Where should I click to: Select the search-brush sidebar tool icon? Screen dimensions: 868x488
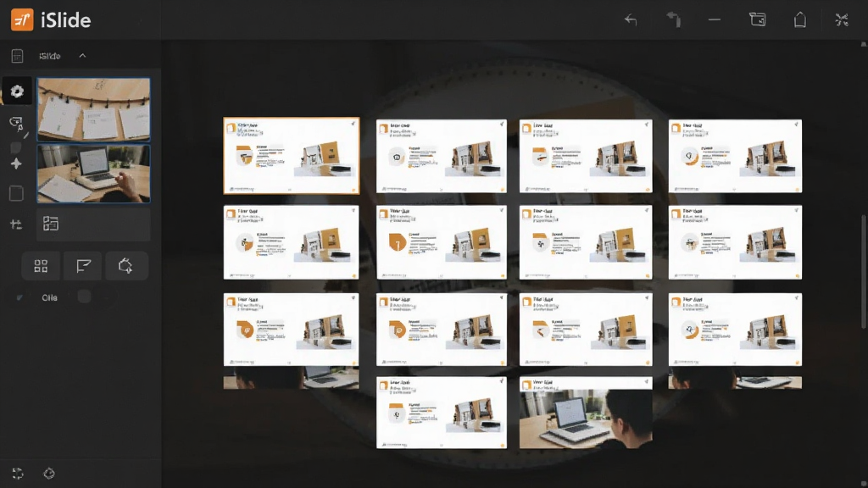point(17,124)
